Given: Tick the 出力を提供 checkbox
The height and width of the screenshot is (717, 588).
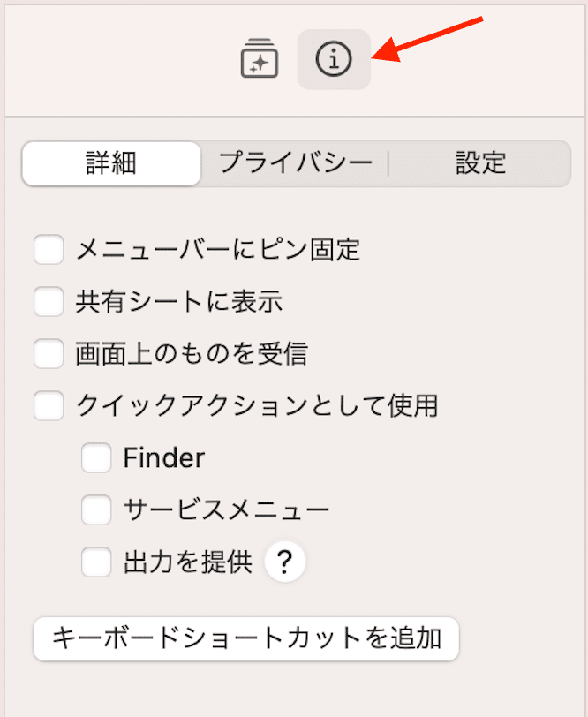Looking at the screenshot, I should (96, 562).
